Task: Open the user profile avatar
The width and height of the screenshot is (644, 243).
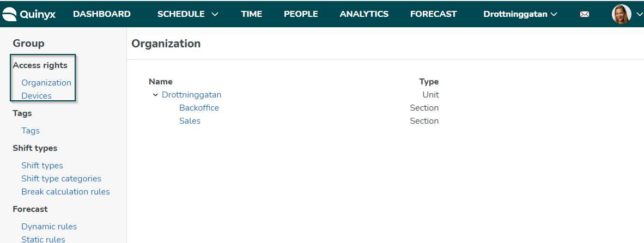Action: point(622,14)
